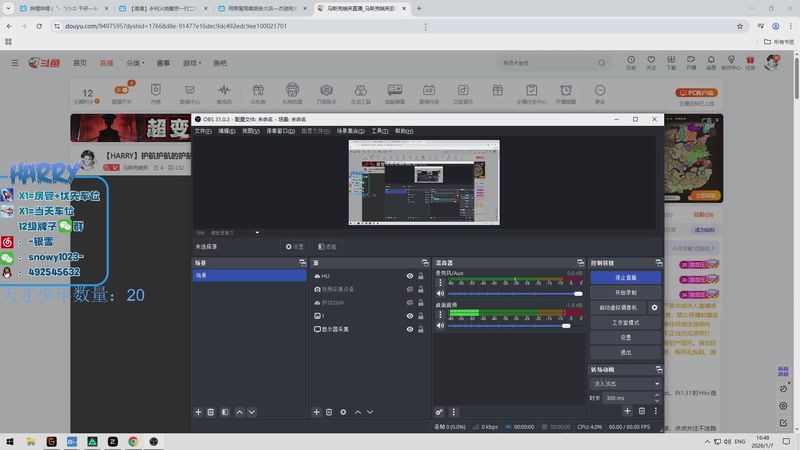Add a new source in Sources panel
This screenshot has height=450, width=800.
coord(316,412)
